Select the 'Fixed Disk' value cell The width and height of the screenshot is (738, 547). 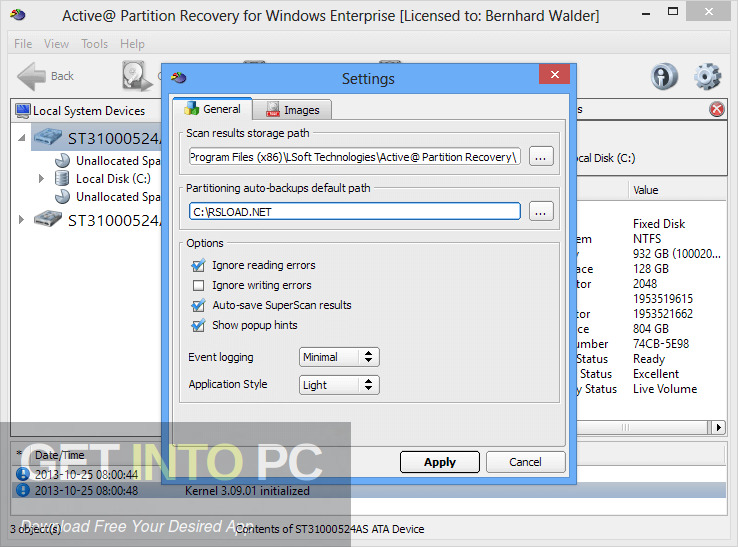pos(659,224)
